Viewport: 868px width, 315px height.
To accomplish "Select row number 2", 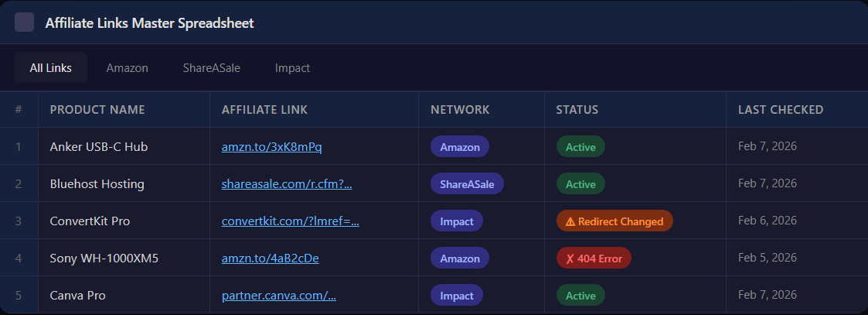I will [x=19, y=183].
